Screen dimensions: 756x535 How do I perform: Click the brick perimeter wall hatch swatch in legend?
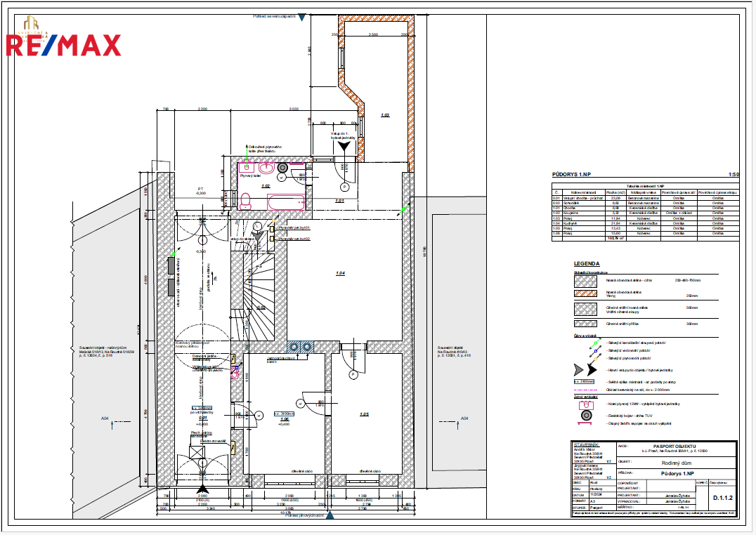[585, 282]
